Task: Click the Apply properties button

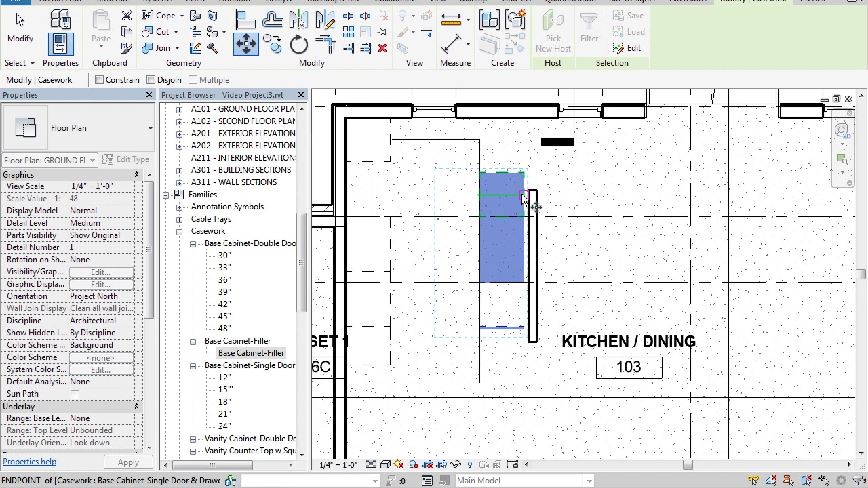Action: pos(128,462)
